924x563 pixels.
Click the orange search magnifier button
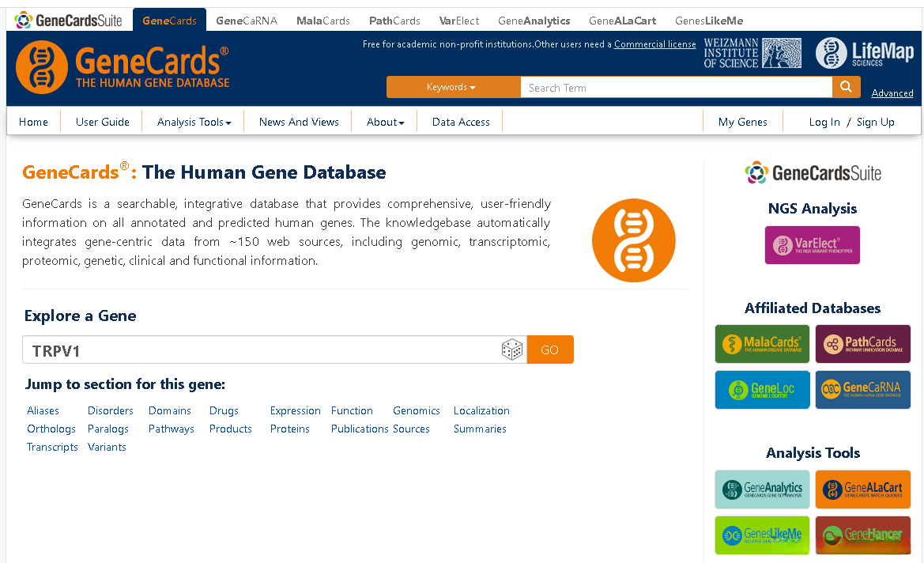[x=846, y=87]
